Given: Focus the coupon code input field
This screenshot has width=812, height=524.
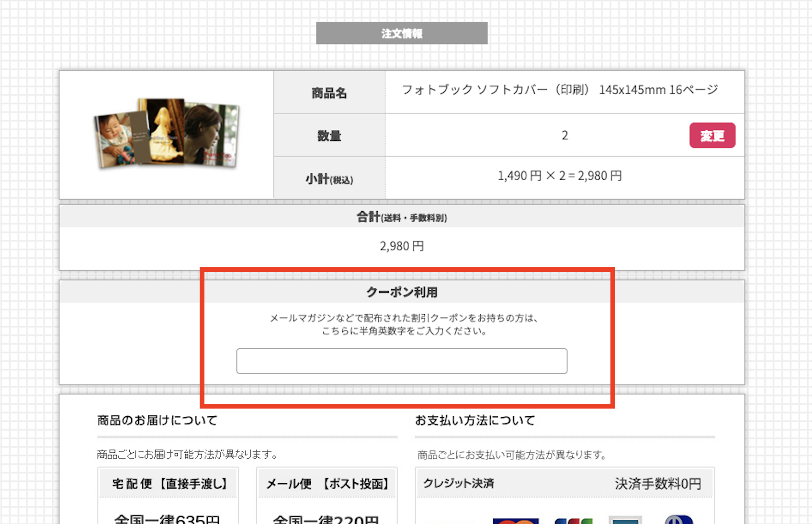Looking at the screenshot, I should pos(402,361).
